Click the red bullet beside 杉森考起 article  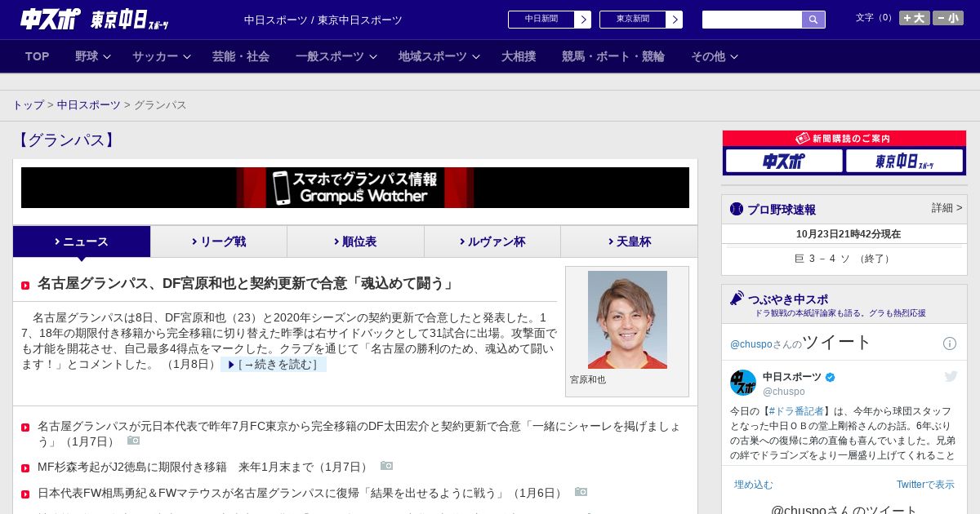tap(25, 468)
